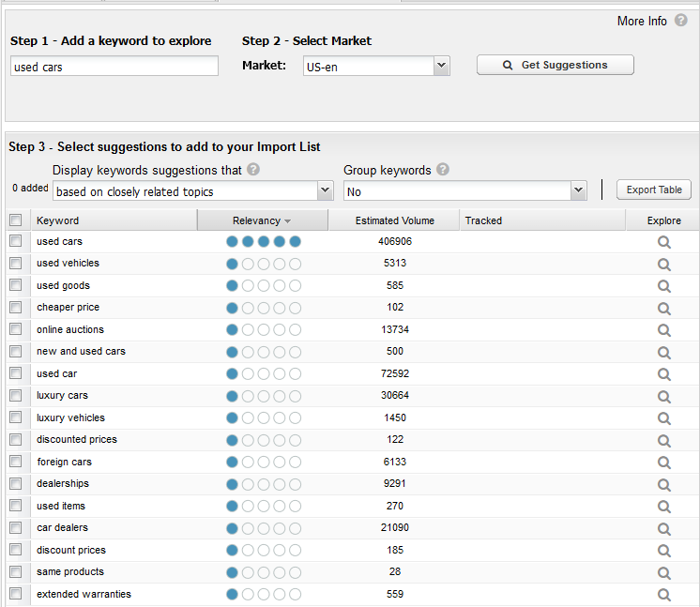700x607 pixels.
Task: Toggle the select-all header checkbox
Action: 16,220
